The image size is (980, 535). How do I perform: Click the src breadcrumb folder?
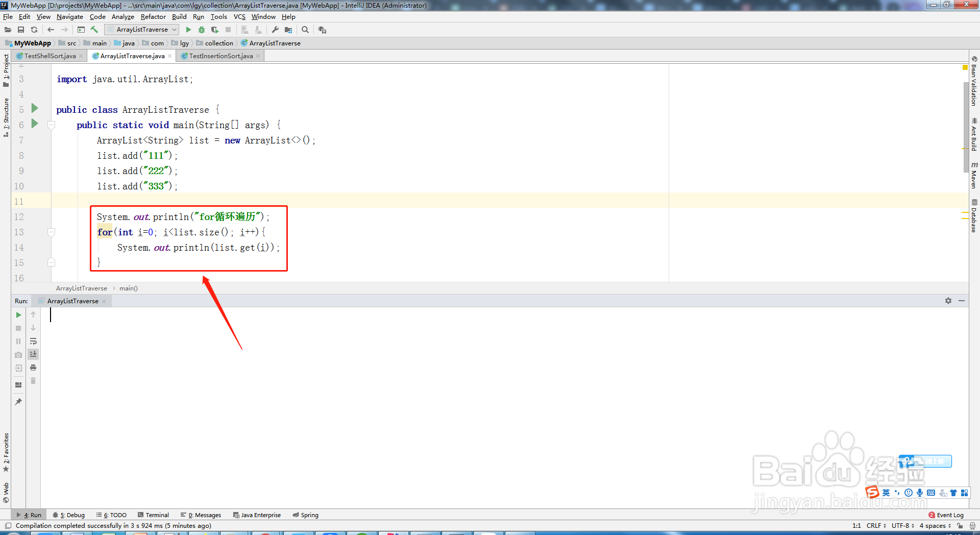pos(67,43)
